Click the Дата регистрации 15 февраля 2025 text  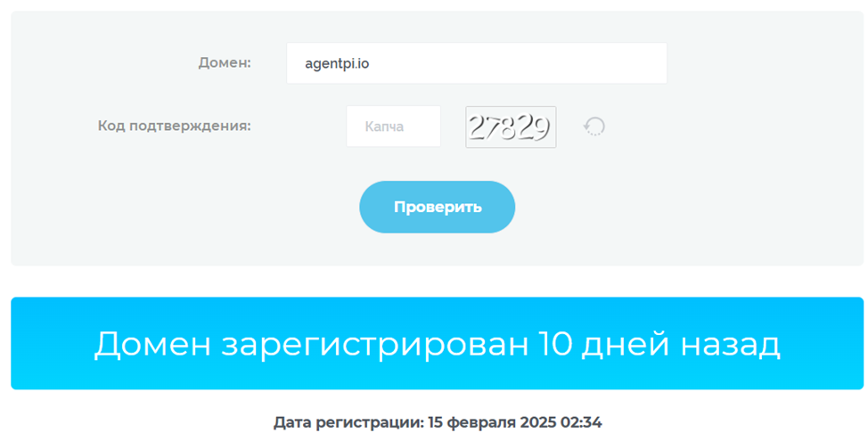point(438,423)
